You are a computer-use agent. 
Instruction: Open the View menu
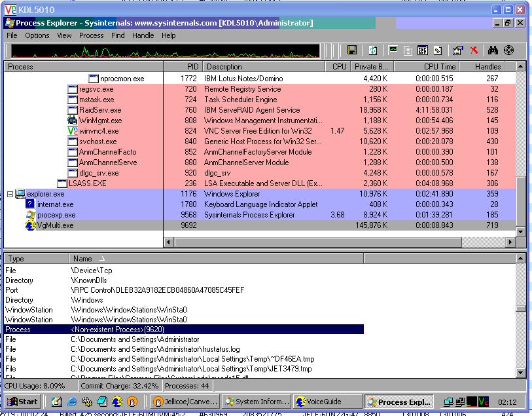pos(64,35)
